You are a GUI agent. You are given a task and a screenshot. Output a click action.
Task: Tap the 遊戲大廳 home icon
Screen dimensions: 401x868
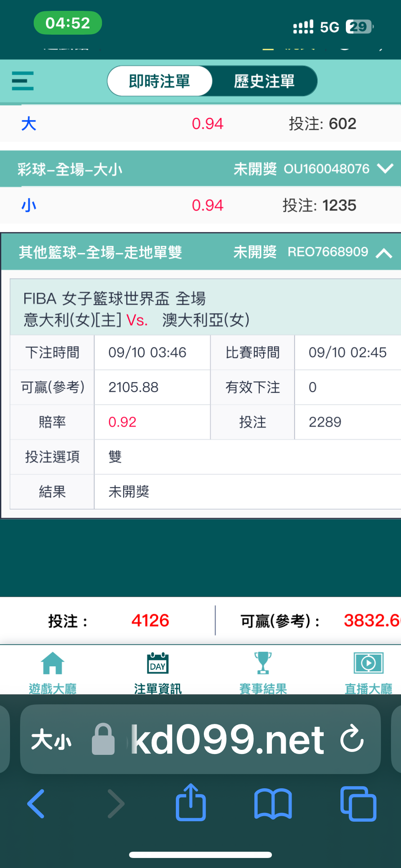click(x=53, y=663)
